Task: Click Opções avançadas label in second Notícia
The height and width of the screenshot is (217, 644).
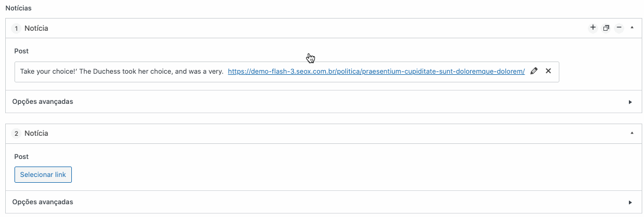Action: click(43, 202)
